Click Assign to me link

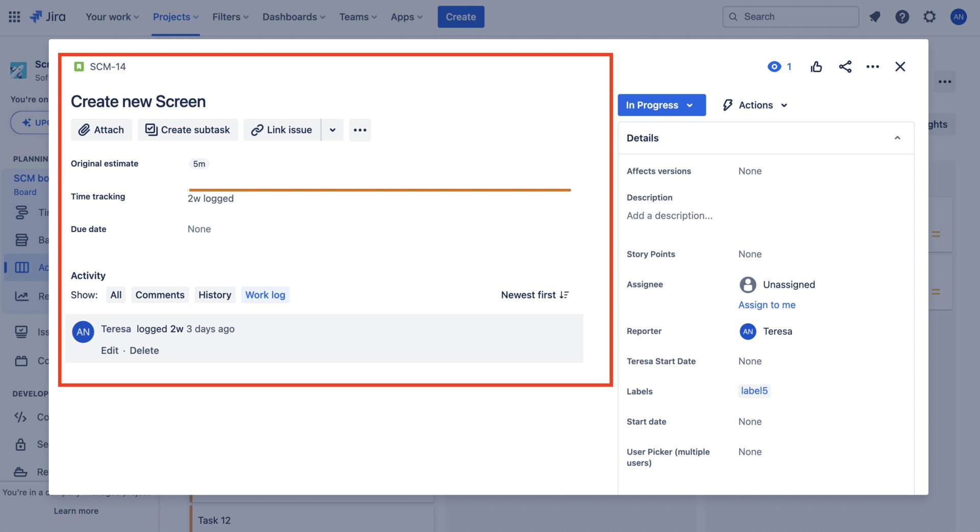(767, 305)
